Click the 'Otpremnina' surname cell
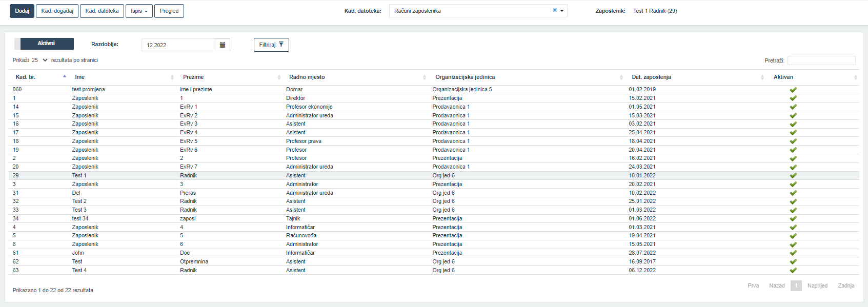The width and height of the screenshot is (868, 307). click(194, 261)
